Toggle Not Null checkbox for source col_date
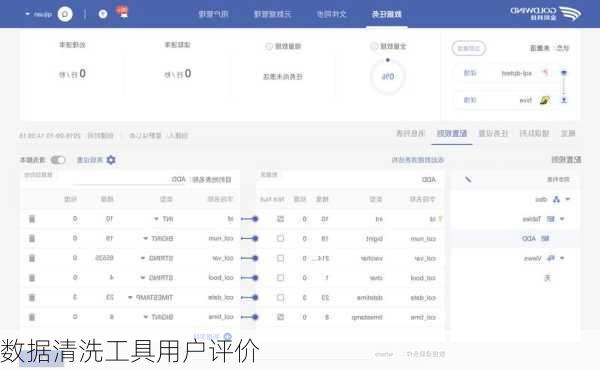 (280, 297)
